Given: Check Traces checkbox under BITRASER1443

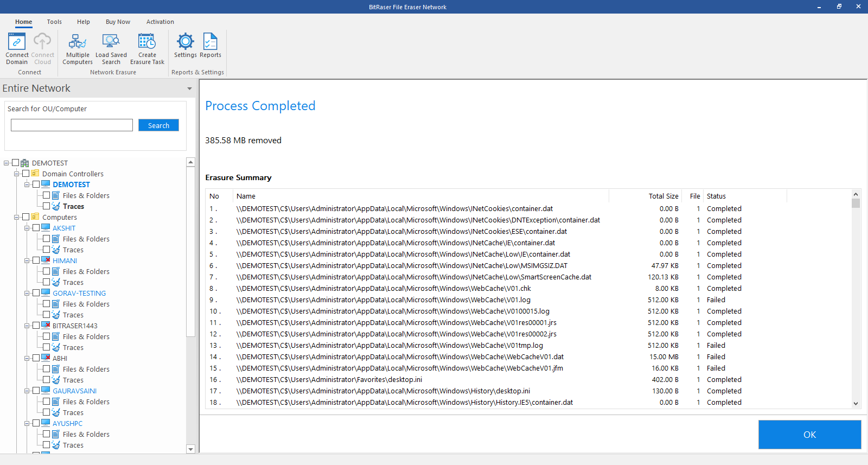Looking at the screenshot, I should pyautogui.click(x=46, y=347).
